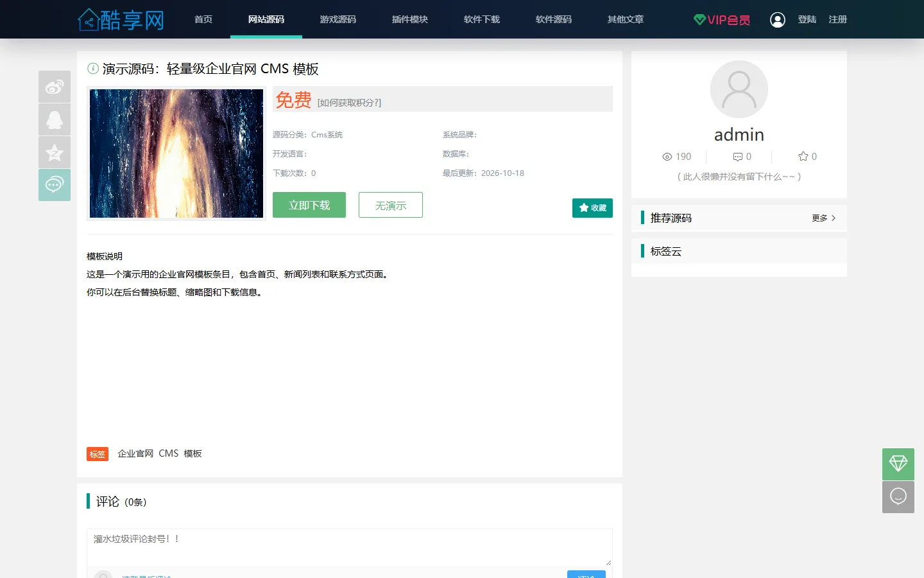Click the star favorites count on admin card
Screen dimensions: 924x578
coord(807,157)
